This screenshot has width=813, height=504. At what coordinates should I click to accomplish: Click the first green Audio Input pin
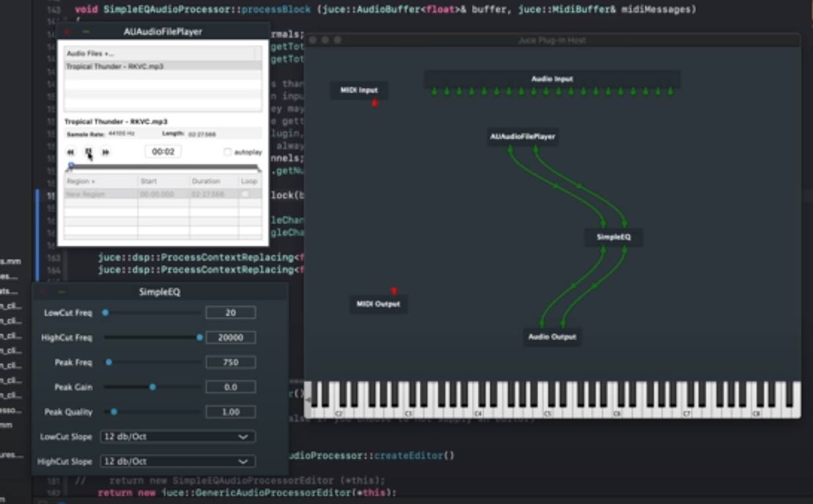coord(434,91)
